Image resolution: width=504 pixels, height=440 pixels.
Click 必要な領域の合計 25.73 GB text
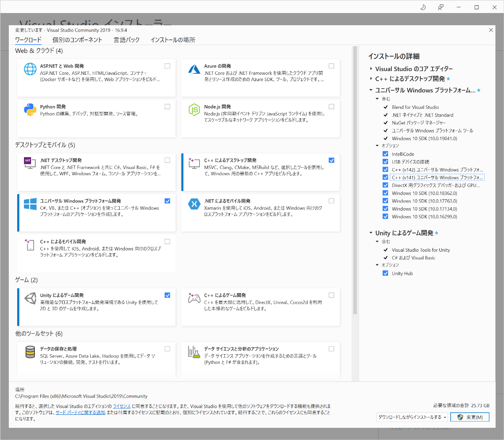[x=461, y=406]
